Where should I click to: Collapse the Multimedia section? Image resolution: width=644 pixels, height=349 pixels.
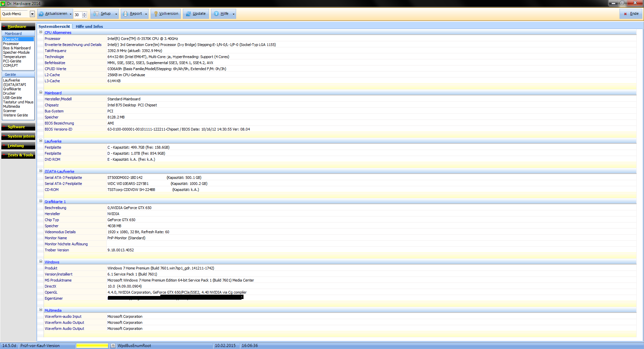point(41,310)
